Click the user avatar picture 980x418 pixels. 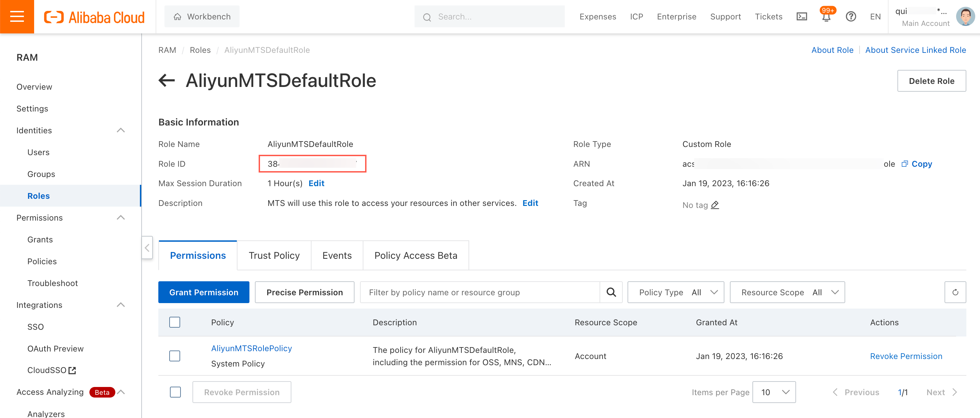pos(965,17)
